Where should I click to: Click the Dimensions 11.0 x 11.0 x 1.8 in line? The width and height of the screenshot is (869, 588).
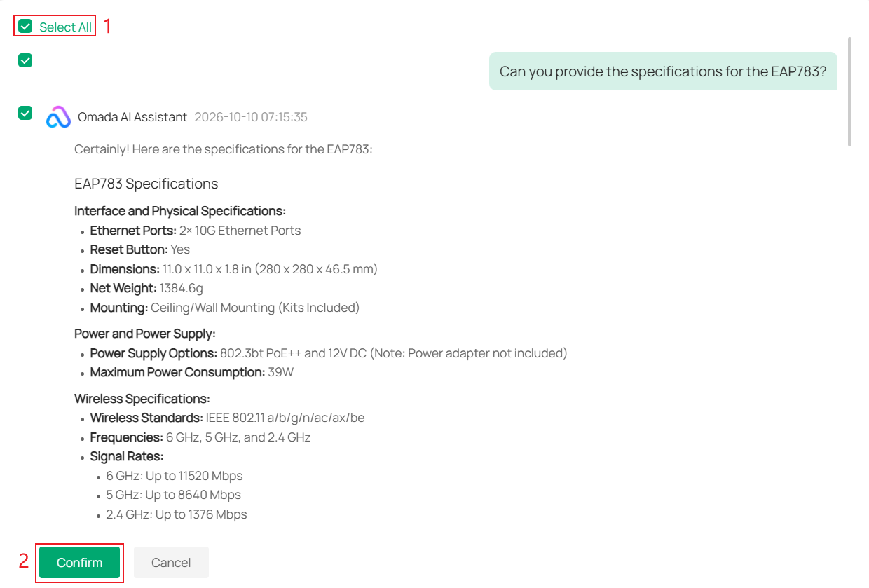click(x=234, y=269)
